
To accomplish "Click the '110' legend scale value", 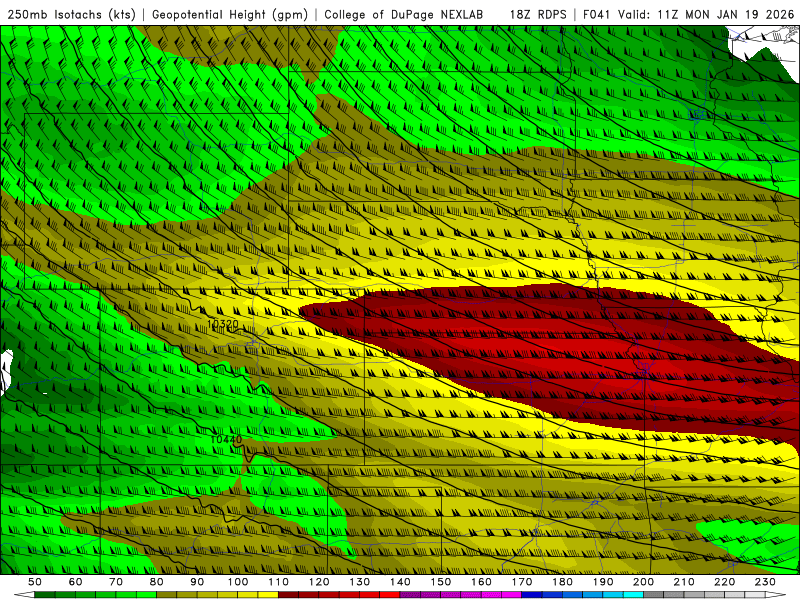I will [278, 582].
